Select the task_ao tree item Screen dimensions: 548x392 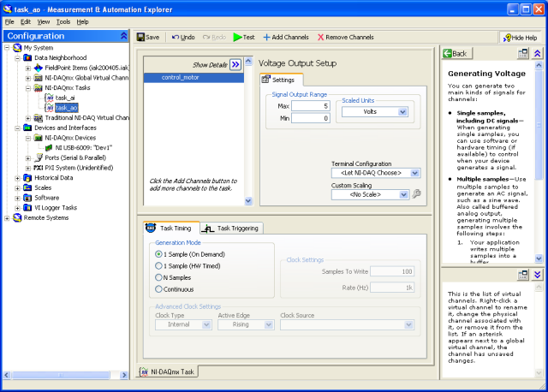pyautogui.click(x=66, y=108)
